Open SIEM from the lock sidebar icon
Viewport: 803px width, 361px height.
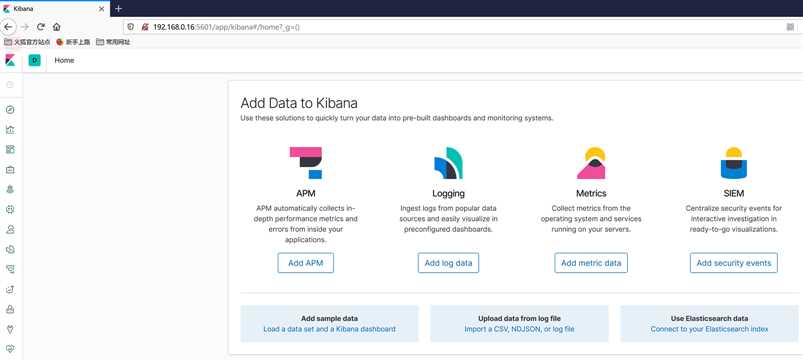click(10, 309)
